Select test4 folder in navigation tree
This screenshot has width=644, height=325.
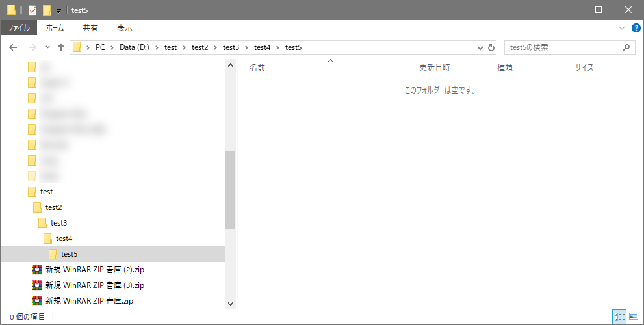[64, 239]
